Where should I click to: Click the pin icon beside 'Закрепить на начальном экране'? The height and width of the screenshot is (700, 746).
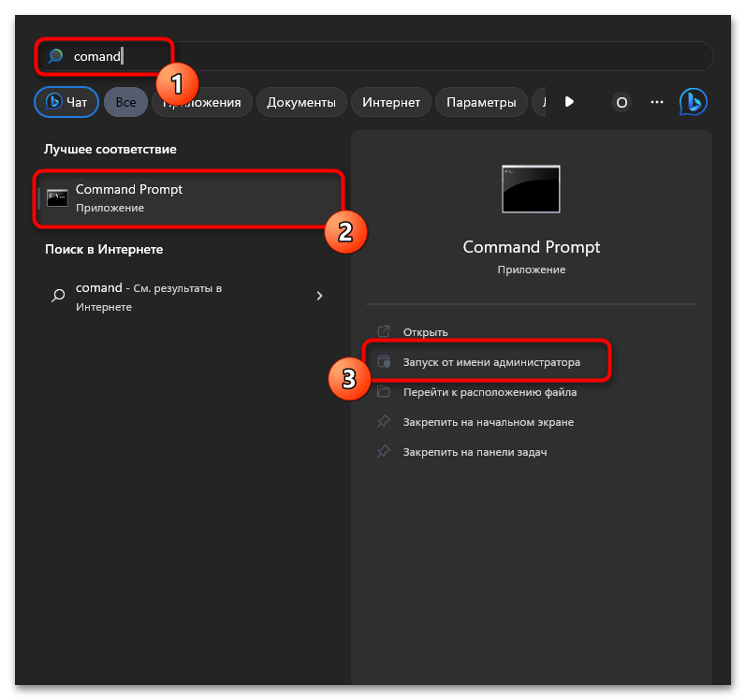click(x=384, y=421)
